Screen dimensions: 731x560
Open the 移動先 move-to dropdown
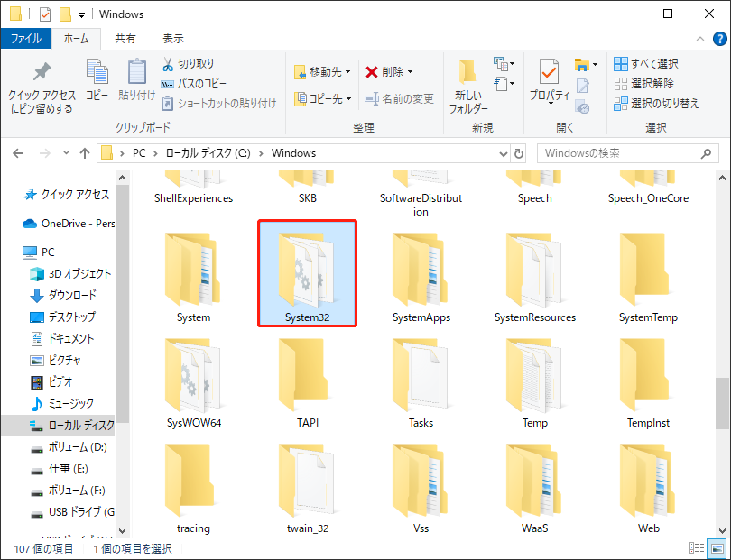[x=322, y=72]
